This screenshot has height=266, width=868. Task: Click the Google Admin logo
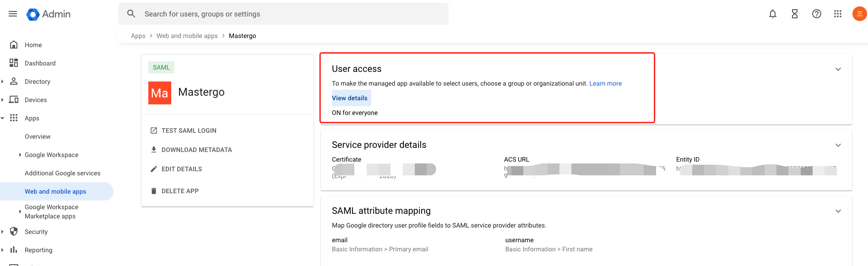point(49,14)
